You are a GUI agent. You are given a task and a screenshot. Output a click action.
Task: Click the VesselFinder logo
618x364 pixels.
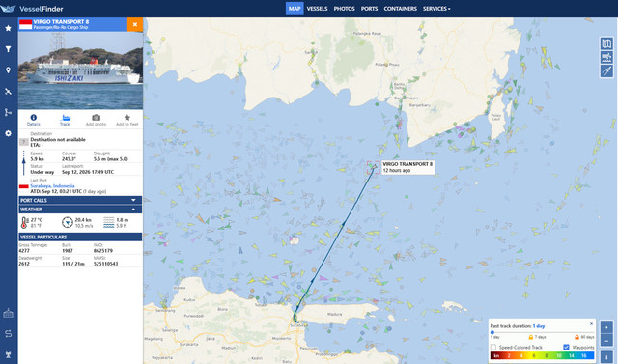[x=32, y=9]
